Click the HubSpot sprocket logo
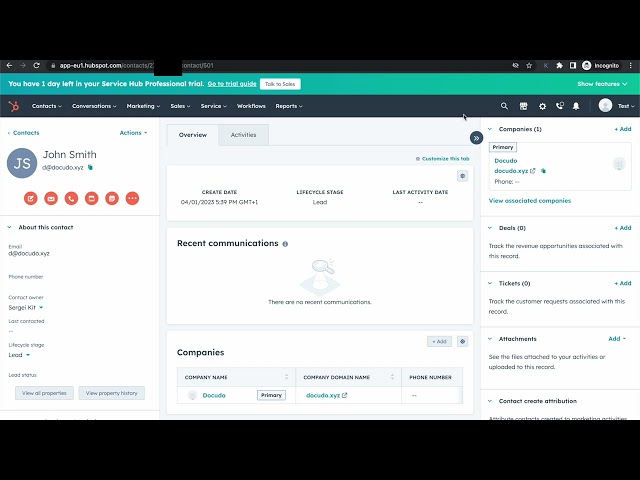This screenshot has height=480, width=640. point(14,106)
